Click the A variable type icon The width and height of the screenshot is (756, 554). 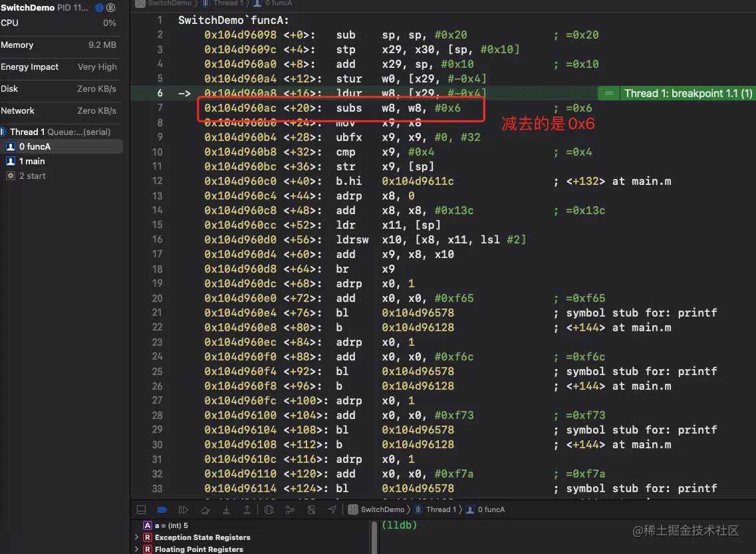[148, 525]
